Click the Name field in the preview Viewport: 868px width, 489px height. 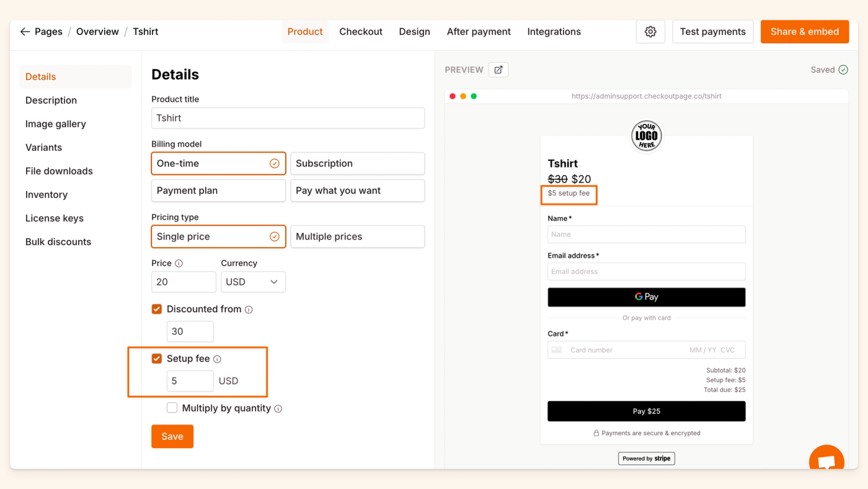[x=647, y=235]
